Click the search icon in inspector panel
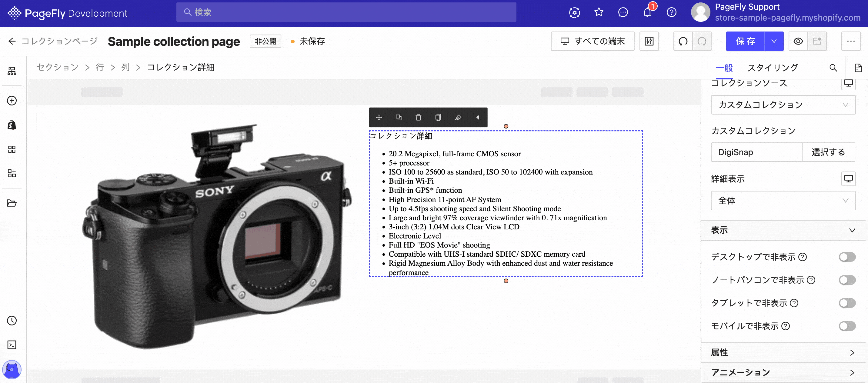This screenshot has width=868, height=383. tap(833, 68)
